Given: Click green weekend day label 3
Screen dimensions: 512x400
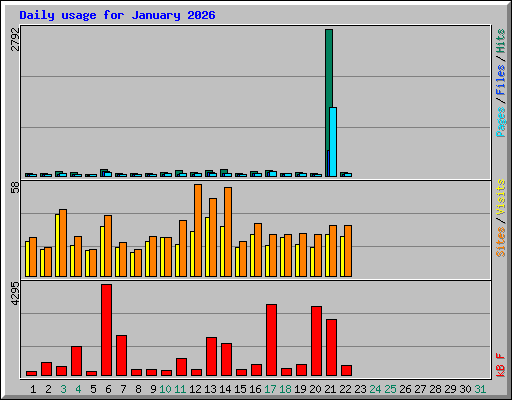Looking at the screenshot, I should (63, 389).
